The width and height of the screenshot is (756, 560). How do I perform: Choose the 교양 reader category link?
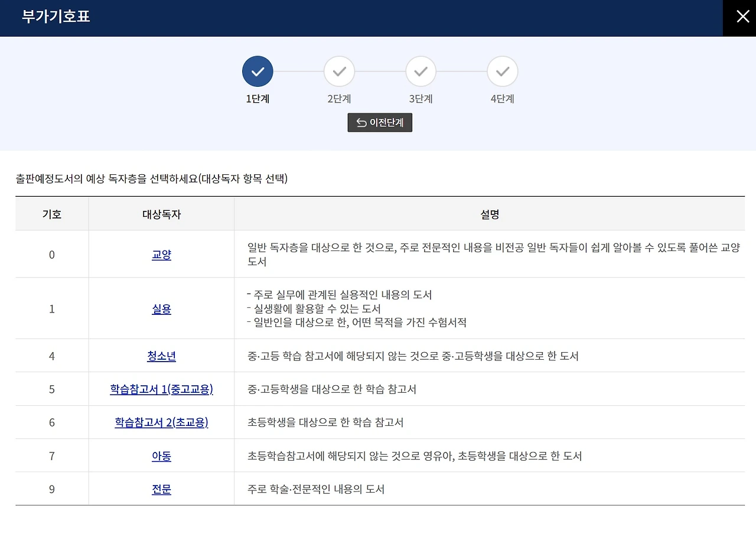[161, 255]
